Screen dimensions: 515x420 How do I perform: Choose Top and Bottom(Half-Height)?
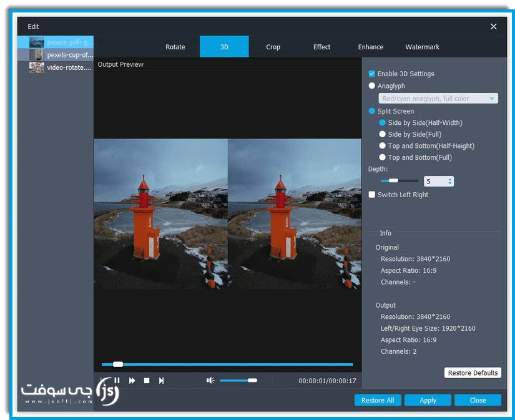click(x=382, y=145)
